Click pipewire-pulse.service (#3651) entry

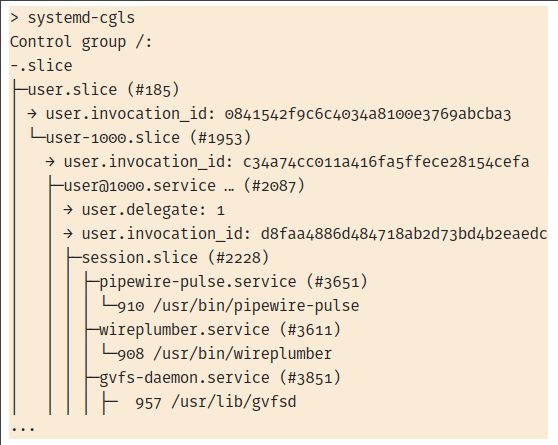point(233,282)
